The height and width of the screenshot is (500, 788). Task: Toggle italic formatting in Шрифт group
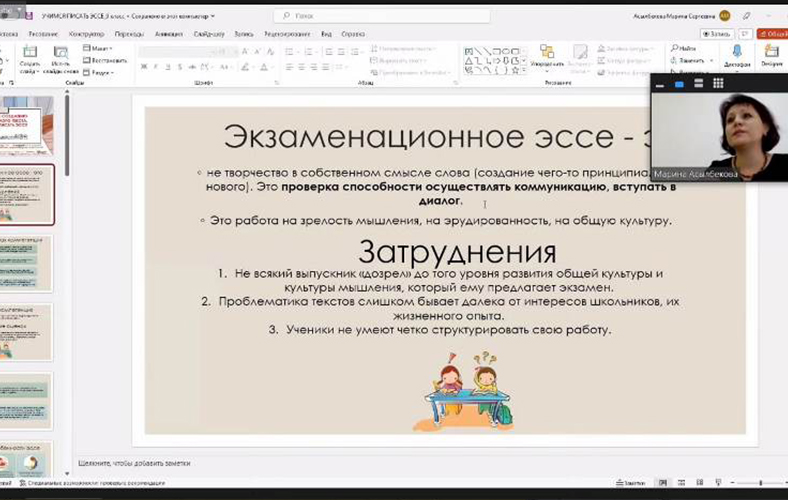(x=156, y=66)
